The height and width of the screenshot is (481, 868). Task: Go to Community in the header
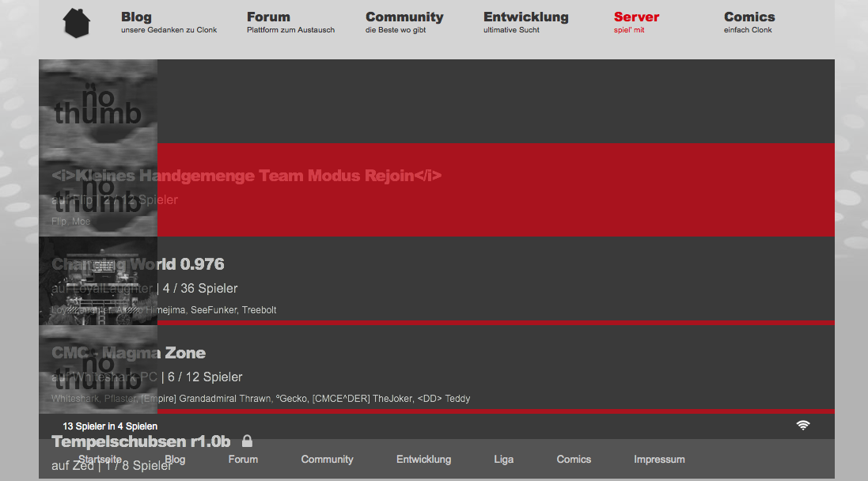click(x=404, y=17)
